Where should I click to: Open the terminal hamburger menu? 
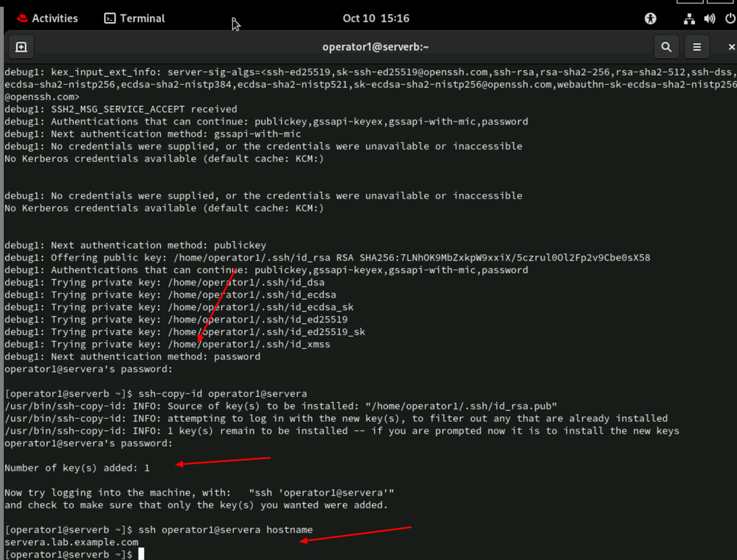click(x=697, y=47)
